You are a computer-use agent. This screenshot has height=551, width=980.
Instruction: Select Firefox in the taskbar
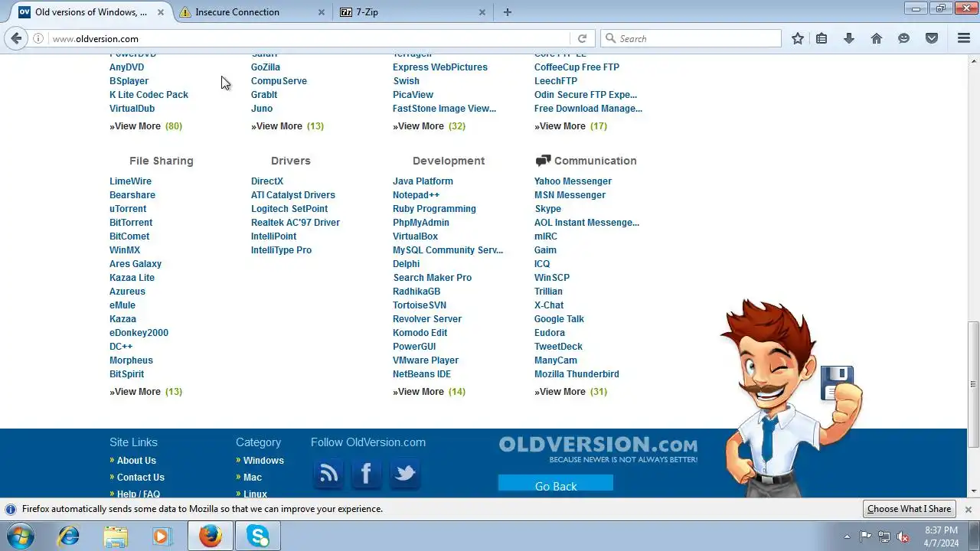pyautogui.click(x=211, y=536)
